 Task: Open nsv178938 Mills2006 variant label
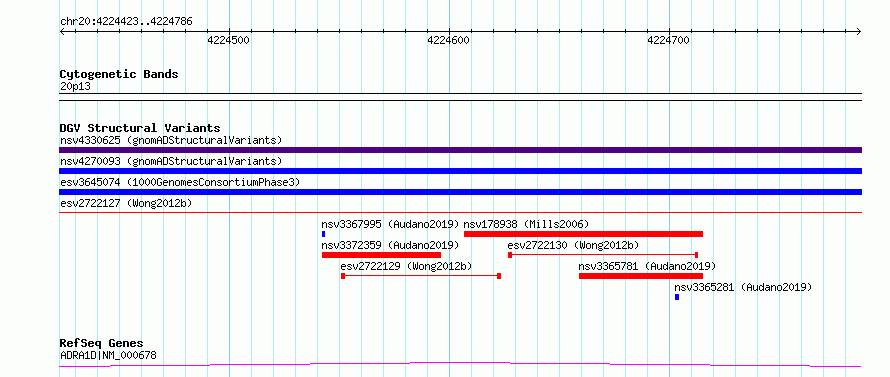pos(526,224)
